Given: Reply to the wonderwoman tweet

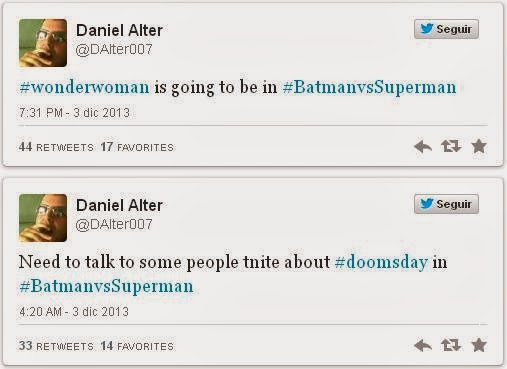Looking at the screenshot, I should [423, 146].
